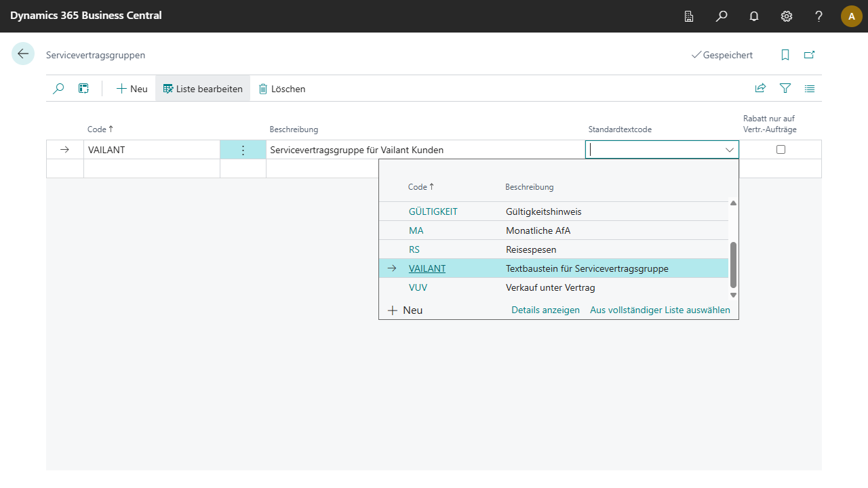Viewport: 868px width, 488px height.
Task: Click the Beschreibung field of VAILANT row
Action: (x=425, y=150)
